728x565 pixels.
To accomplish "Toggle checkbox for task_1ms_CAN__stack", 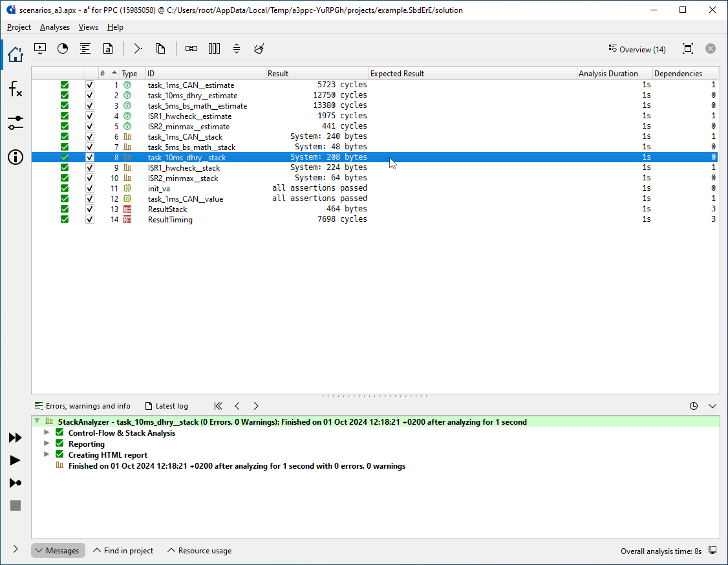I will [90, 136].
